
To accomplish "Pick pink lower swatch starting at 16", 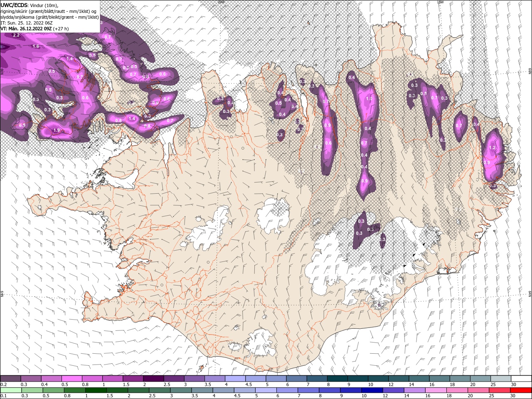I will (435, 390).
